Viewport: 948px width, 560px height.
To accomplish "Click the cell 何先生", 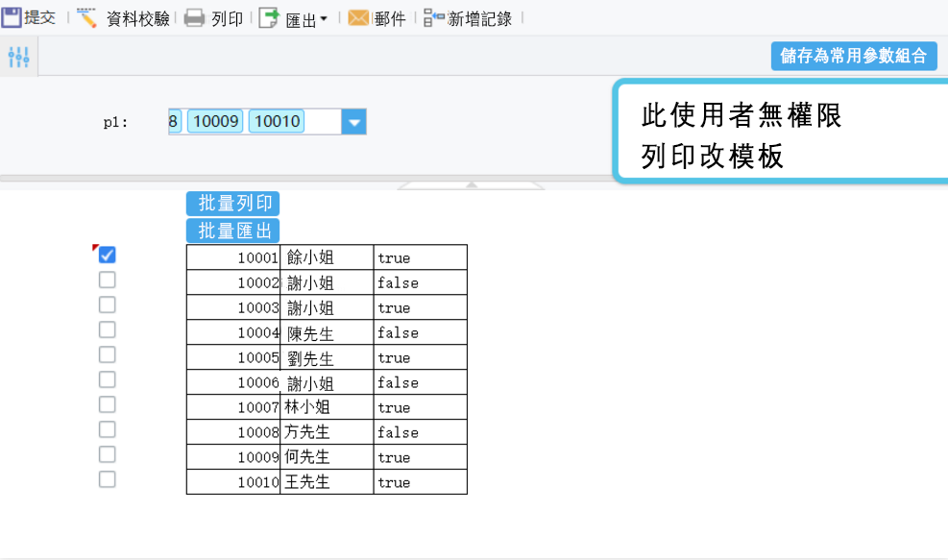I will [x=328, y=456].
